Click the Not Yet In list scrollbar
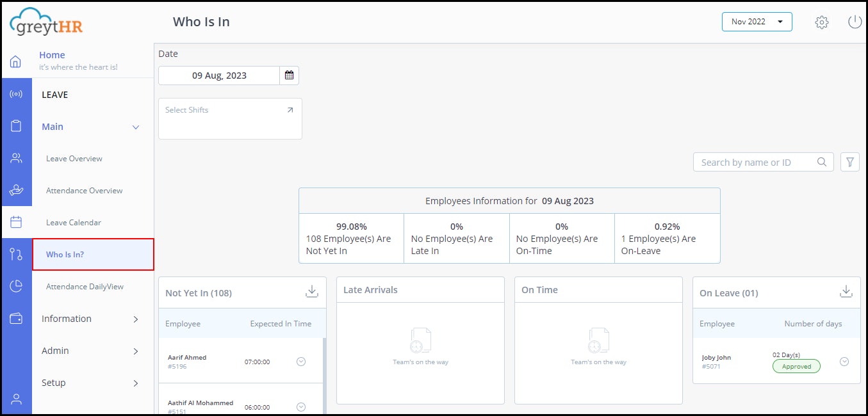The width and height of the screenshot is (868, 416). [x=324, y=376]
